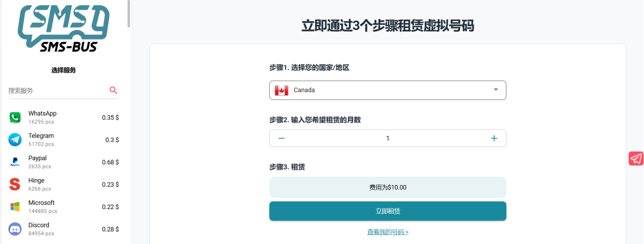This screenshot has height=244, width=644.
Task: Click the 立即租赁 rent now button
Action: click(387, 211)
